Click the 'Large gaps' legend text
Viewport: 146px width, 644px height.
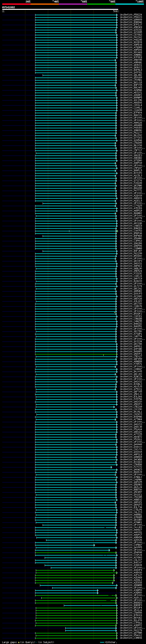pyautogui.click(x=10, y=642)
